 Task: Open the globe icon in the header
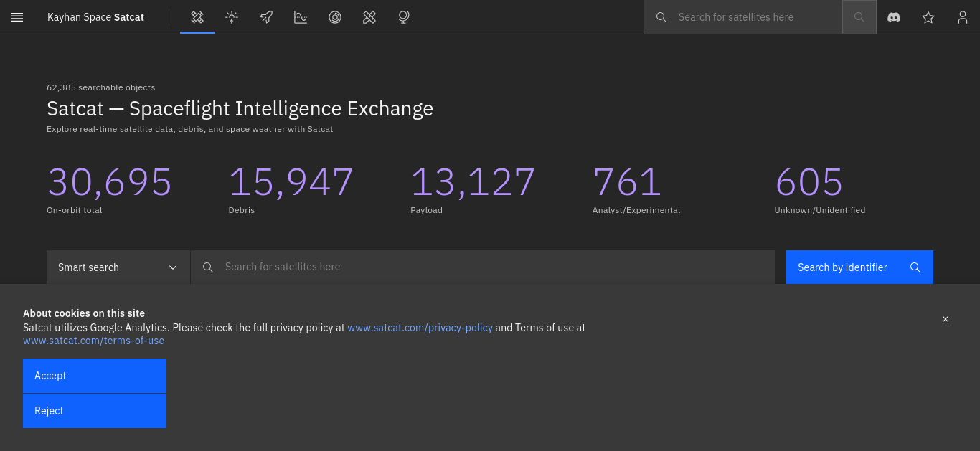(404, 17)
